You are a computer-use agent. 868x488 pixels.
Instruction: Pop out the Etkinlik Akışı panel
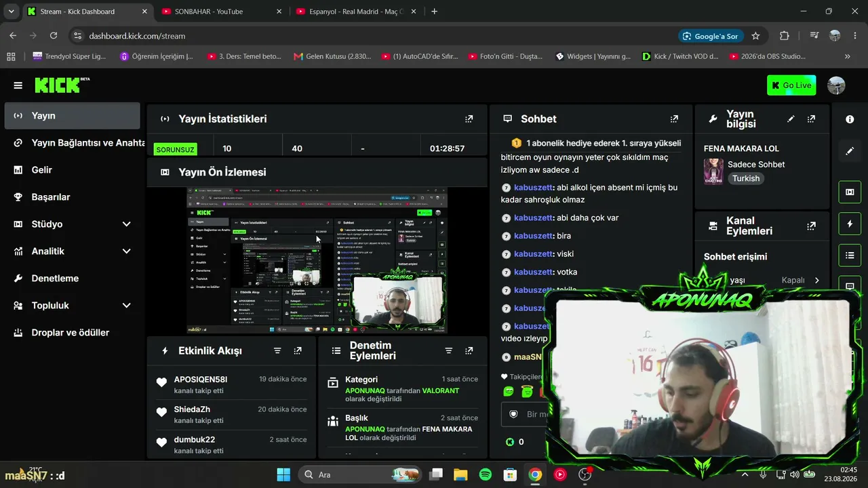point(298,350)
